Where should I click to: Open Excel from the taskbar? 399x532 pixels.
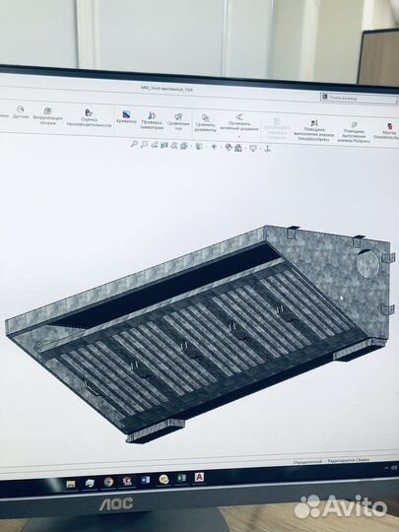(x=181, y=478)
